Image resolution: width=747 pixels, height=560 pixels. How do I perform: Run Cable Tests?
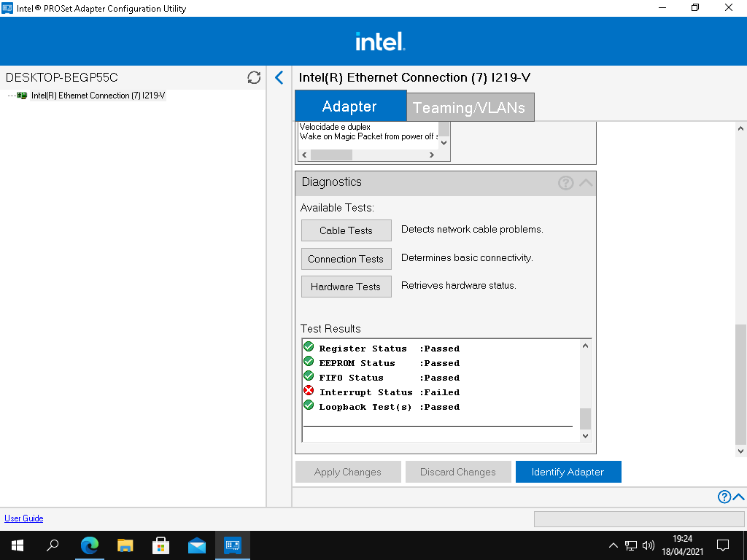click(347, 230)
